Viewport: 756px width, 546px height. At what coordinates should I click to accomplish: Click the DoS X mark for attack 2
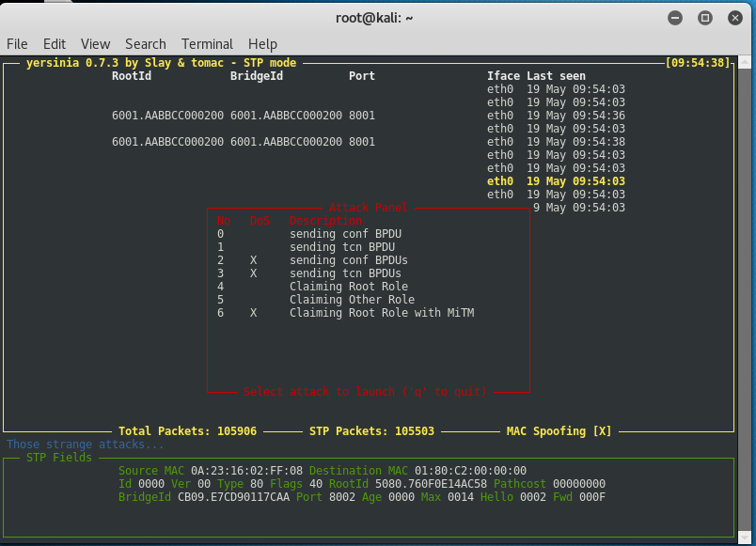click(253, 260)
